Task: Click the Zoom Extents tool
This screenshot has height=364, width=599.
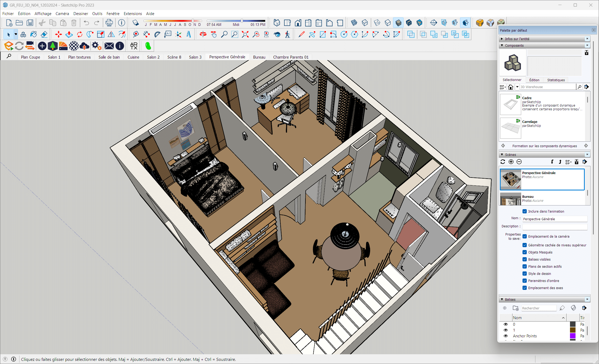Action: [x=245, y=34]
